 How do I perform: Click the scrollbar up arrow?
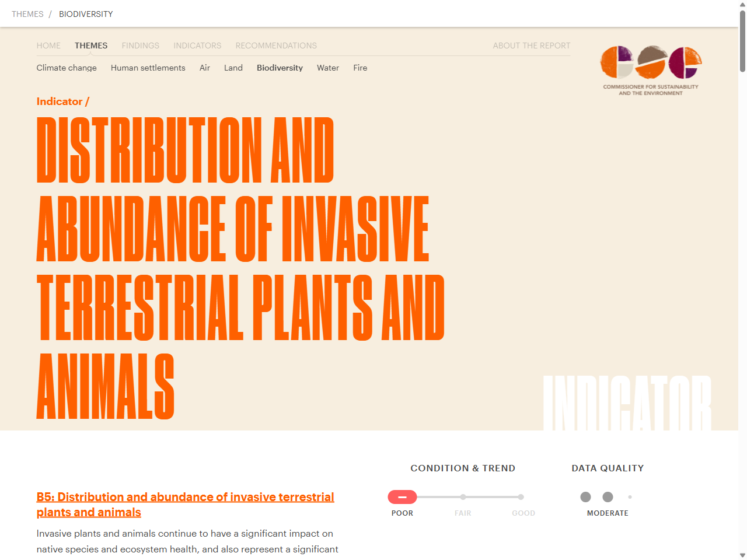tap(742, 5)
